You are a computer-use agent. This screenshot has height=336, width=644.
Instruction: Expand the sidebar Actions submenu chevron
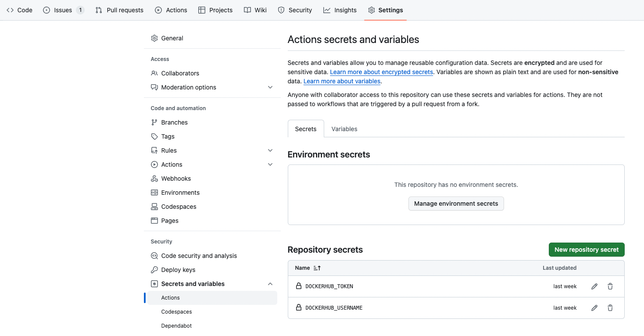pos(270,164)
